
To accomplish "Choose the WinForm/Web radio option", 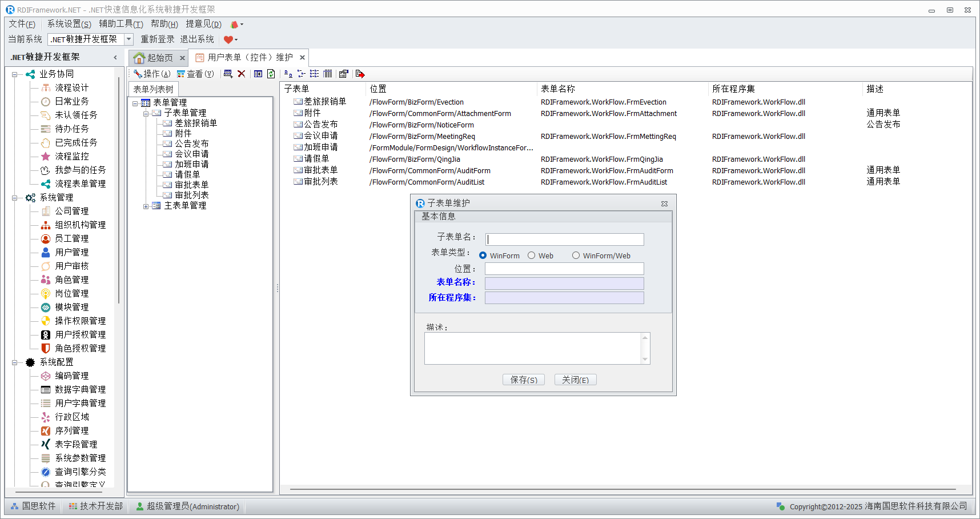I will pos(576,255).
